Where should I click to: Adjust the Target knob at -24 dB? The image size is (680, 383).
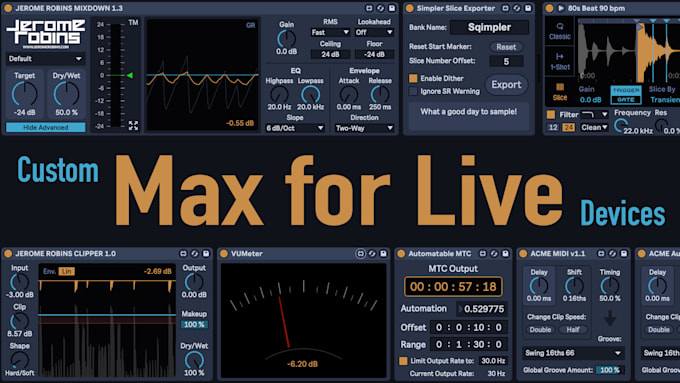click(x=24, y=94)
